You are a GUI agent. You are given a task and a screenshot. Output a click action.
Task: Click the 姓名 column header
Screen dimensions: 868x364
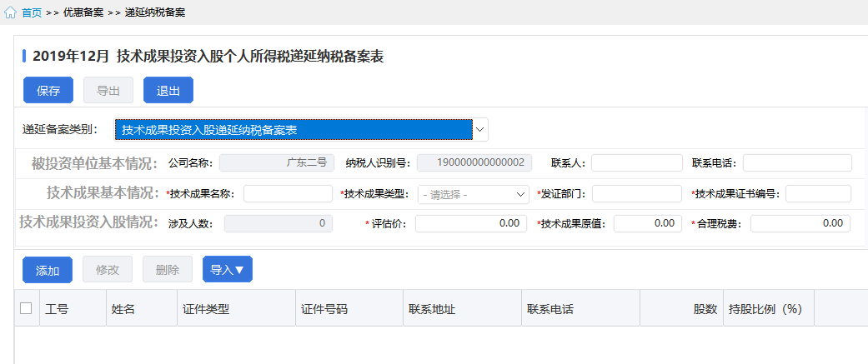coord(123,309)
